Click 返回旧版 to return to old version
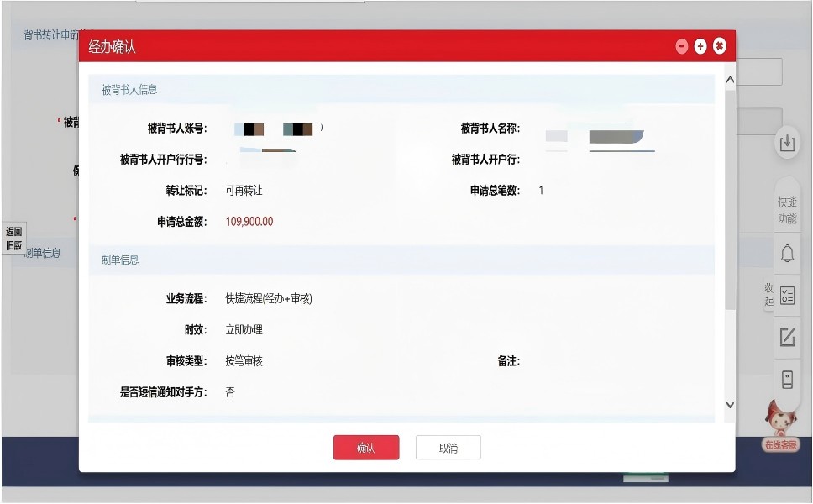The height and width of the screenshot is (504, 813). pos(14,239)
